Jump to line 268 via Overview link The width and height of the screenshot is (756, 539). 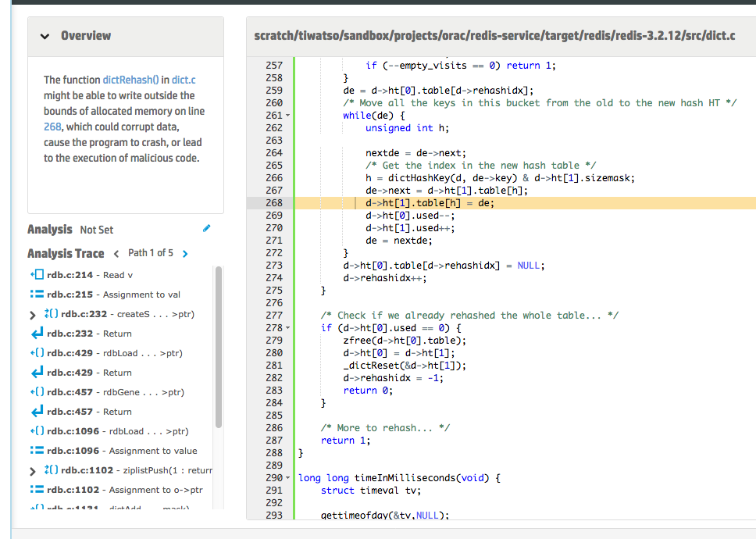pos(52,127)
